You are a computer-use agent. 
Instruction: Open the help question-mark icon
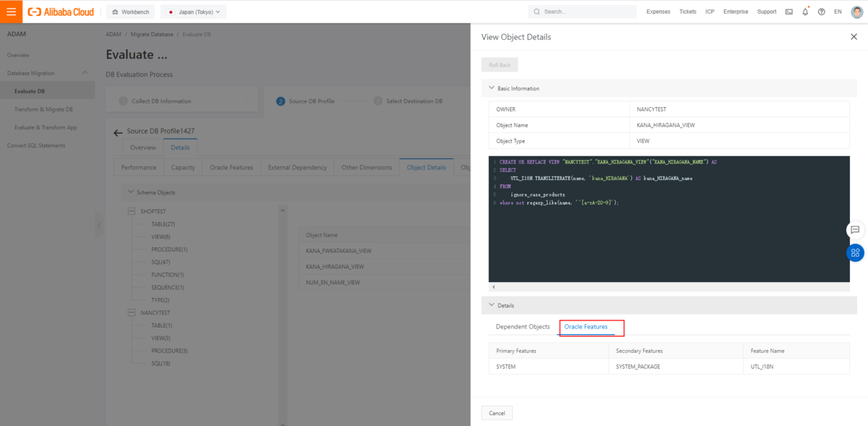tap(822, 12)
